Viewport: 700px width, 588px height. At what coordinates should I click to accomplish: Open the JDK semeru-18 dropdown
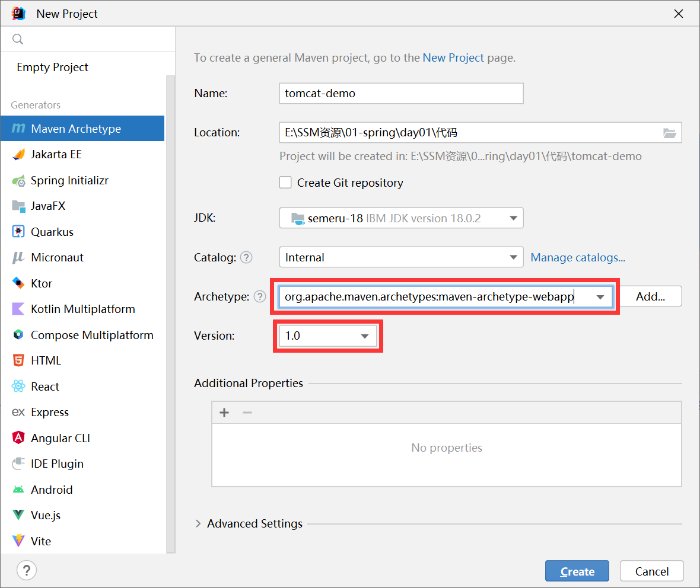pyautogui.click(x=402, y=218)
